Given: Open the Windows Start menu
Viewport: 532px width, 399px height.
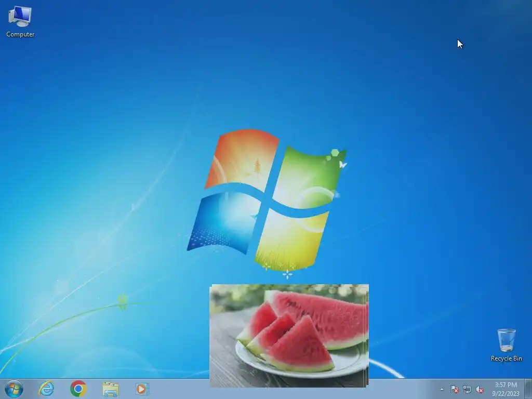Looking at the screenshot, I should click(14, 389).
